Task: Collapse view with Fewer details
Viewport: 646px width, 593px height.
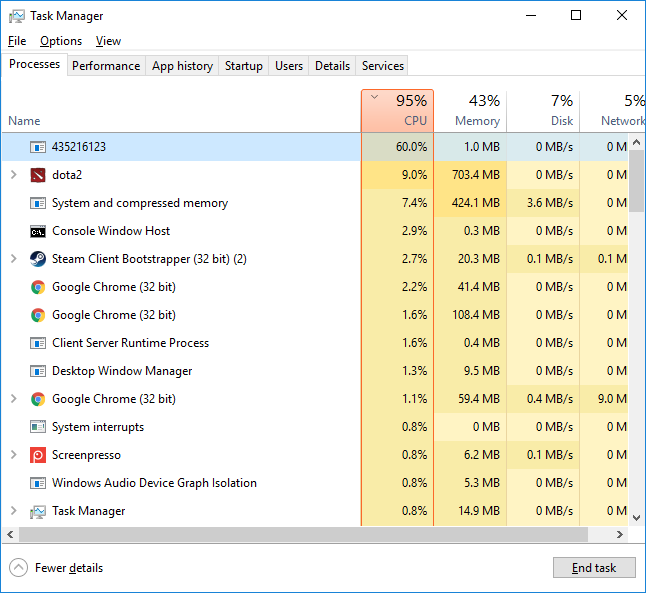Action: [58, 568]
